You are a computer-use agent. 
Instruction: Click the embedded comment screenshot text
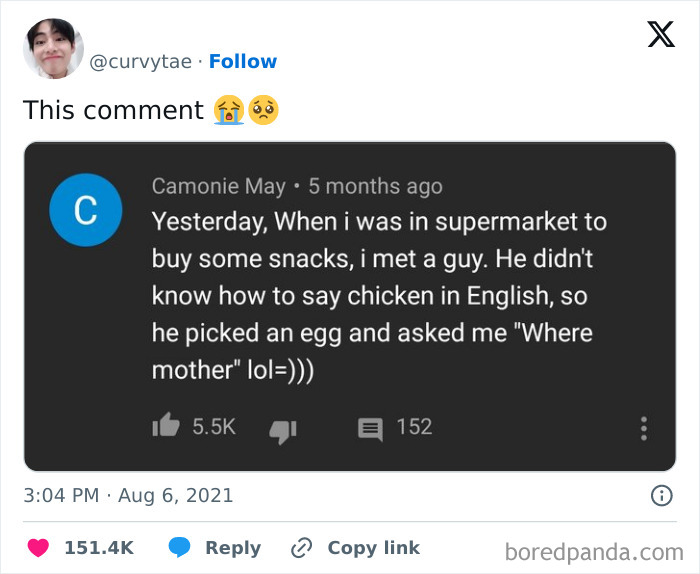tap(380, 295)
